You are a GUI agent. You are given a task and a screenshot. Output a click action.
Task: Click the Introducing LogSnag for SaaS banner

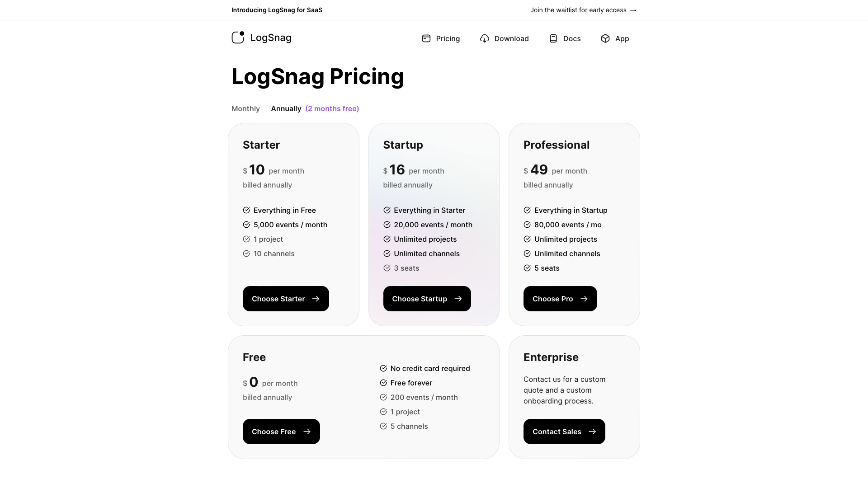click(277, 10)
